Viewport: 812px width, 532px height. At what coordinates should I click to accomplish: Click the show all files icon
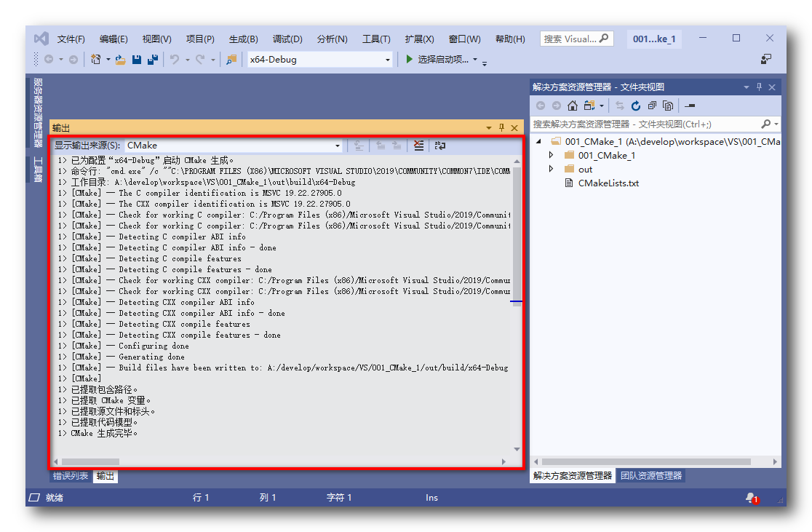(668, 106)
